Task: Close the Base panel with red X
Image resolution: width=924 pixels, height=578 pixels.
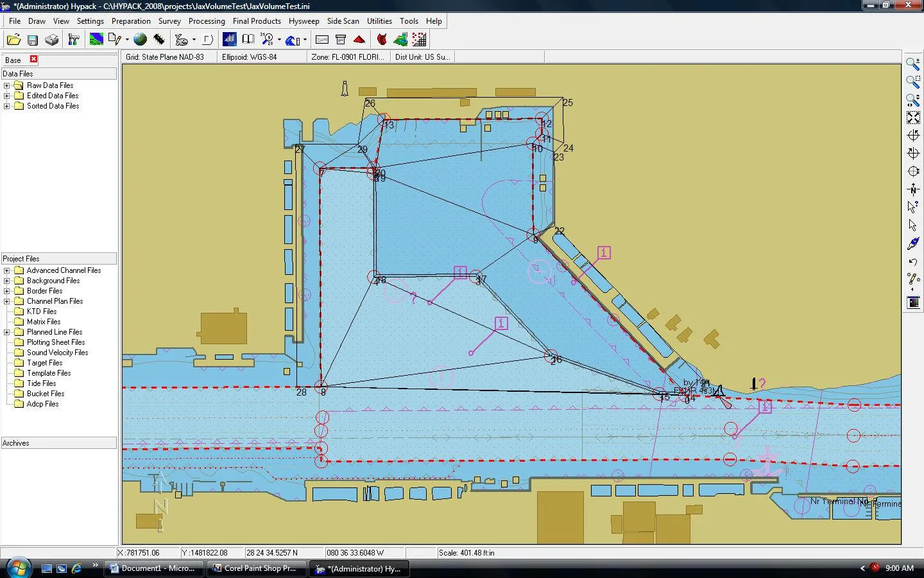Action: tap(33, 60)
